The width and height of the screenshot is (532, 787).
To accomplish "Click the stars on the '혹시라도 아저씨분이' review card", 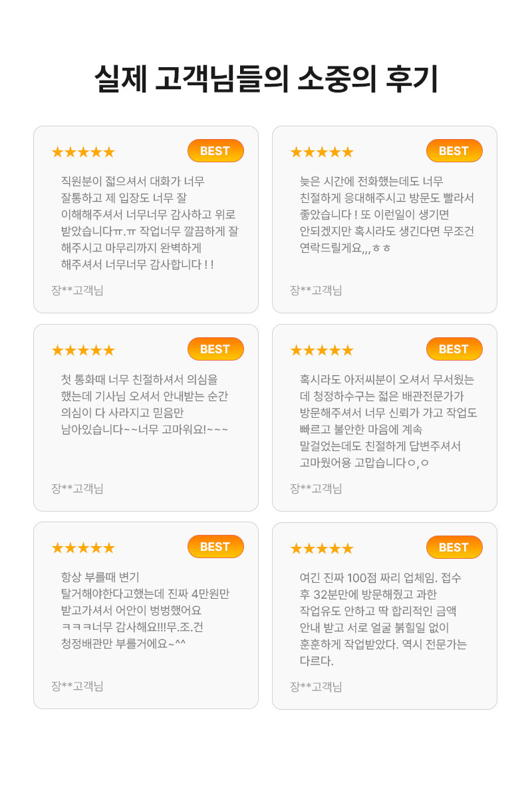I will pyautogui.click(x=322, y=351).
